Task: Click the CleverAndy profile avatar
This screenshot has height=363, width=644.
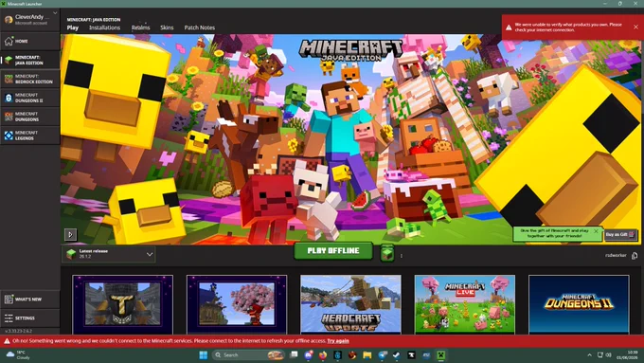Action: click(9, 19)
